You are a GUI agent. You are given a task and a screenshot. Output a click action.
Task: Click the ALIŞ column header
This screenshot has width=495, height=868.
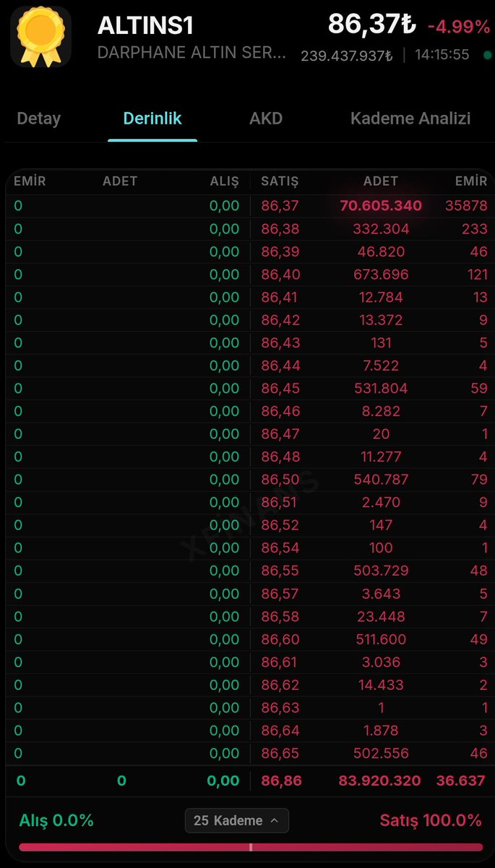pos(224,181)
